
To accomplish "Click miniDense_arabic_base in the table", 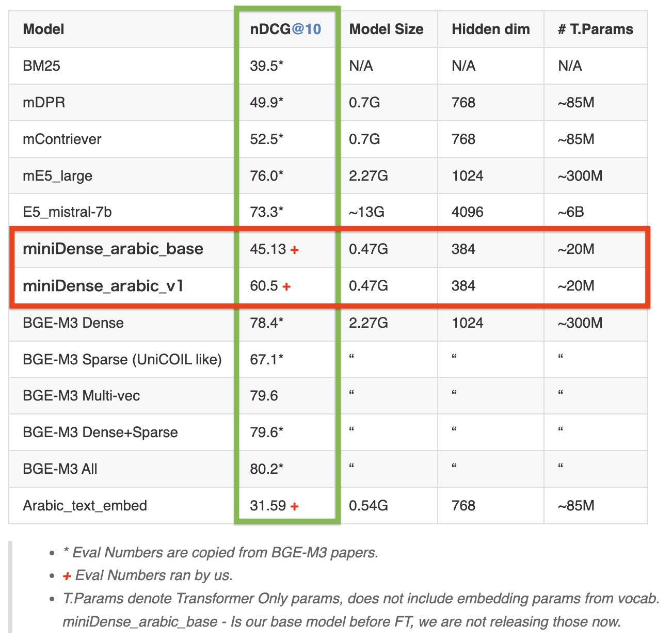I will tap(113, 249).
